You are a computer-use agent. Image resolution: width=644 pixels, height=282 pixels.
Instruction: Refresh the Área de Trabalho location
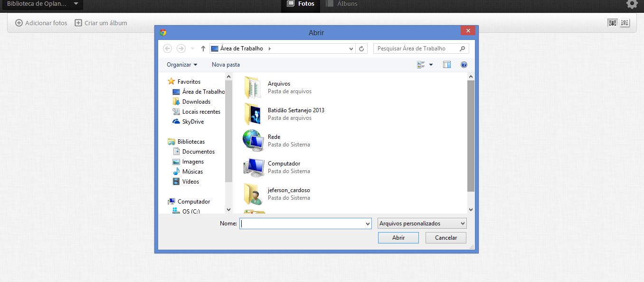362,49
